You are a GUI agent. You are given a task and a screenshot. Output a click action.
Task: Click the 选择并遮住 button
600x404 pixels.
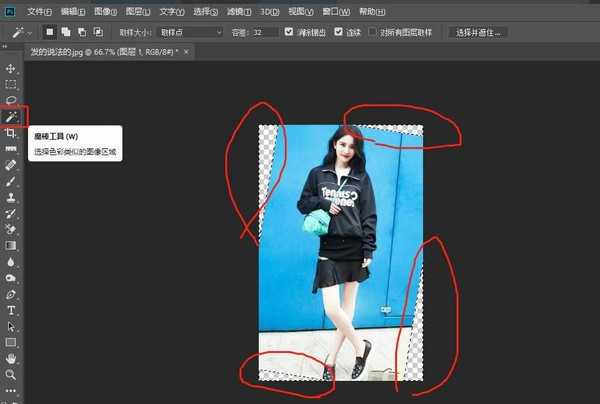pyautogui.click(x=481, y=32)
